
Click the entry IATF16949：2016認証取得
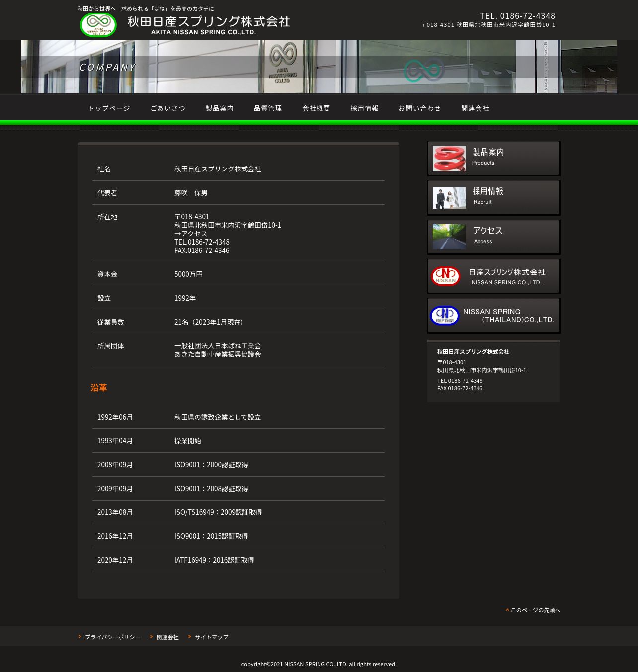tap(214, 560)
